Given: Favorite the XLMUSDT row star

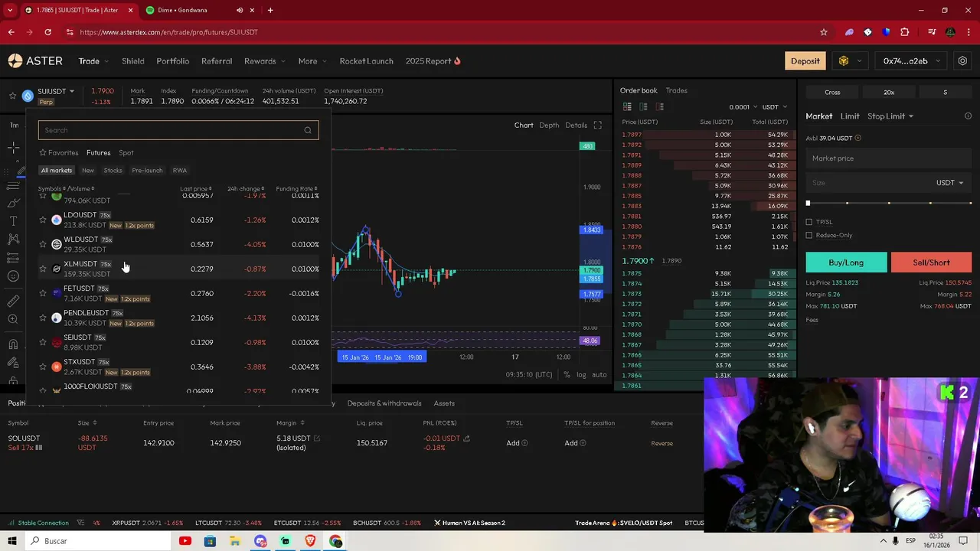Looking at the screenshot, I should coord(43,269).
